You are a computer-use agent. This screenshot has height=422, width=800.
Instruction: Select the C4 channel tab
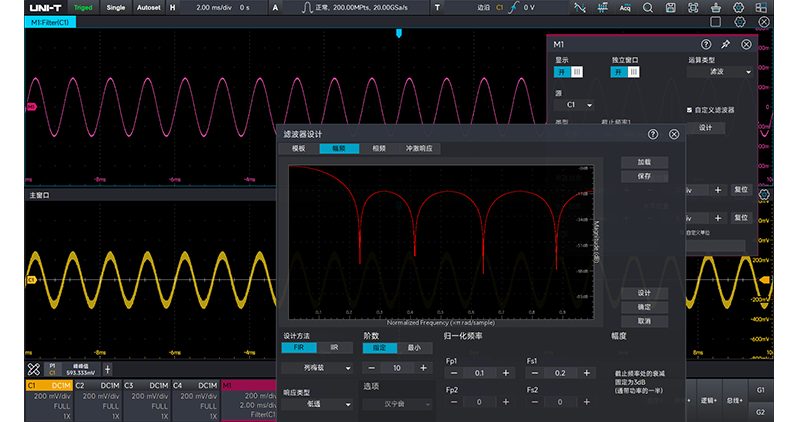pos(196,400)
